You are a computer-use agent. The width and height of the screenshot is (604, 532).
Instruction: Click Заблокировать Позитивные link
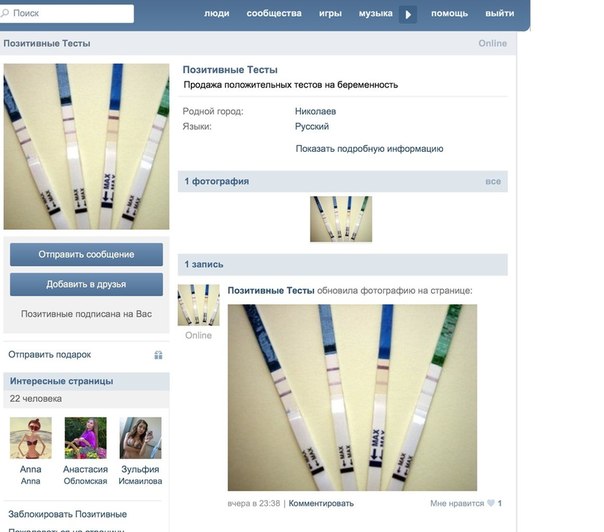(67, 514)
